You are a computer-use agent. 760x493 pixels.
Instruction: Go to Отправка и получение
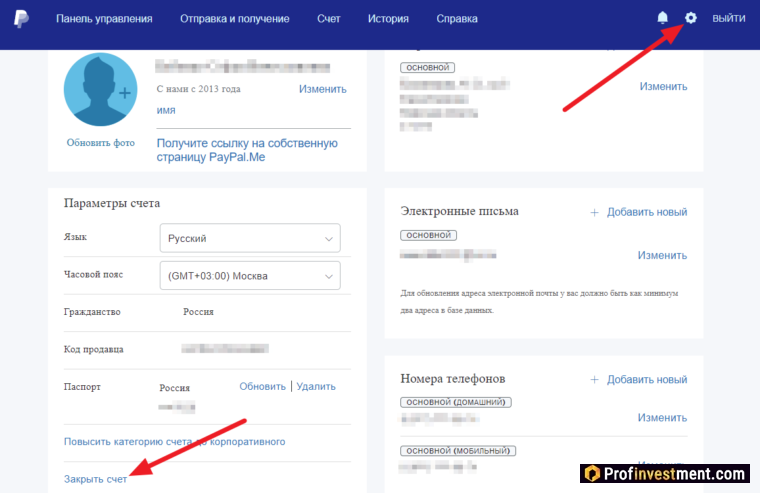[x=235, y=18]
